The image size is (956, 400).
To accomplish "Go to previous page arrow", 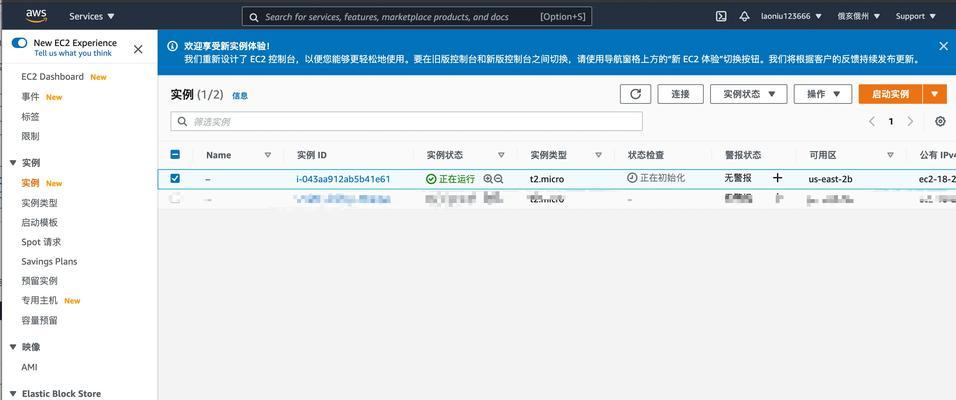I will pos(872,121).
